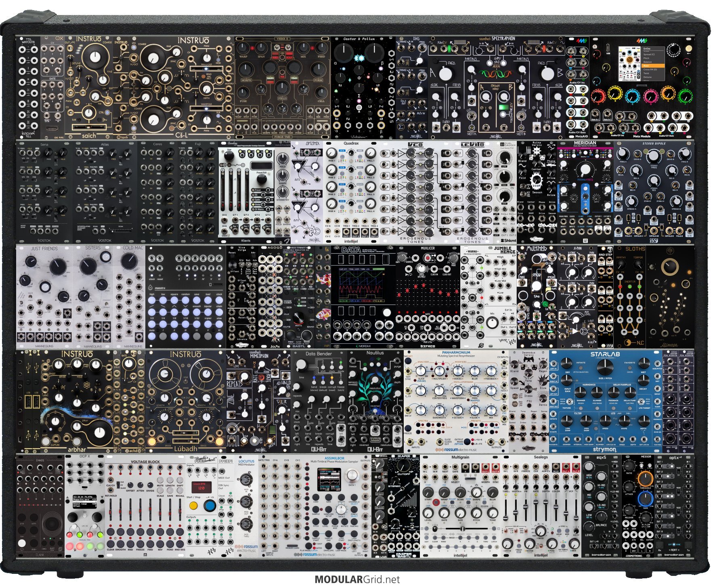Select 'Cross FM (D)' in the Meta Module menu
Viewport: 715px width, 588px height.
click(653, 69)
